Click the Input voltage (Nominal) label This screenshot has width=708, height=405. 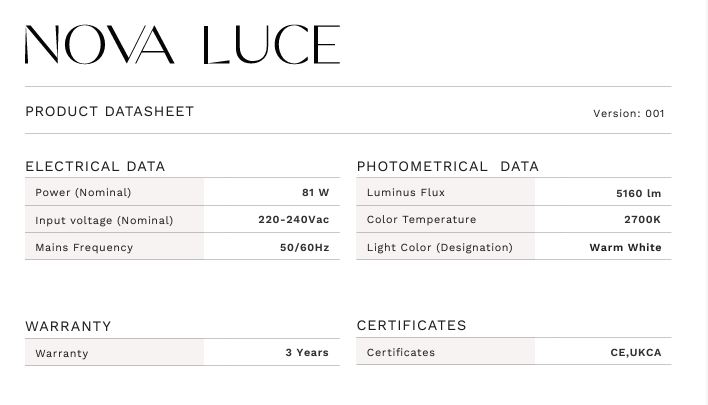pyautogui.click(x=104, y=220)
